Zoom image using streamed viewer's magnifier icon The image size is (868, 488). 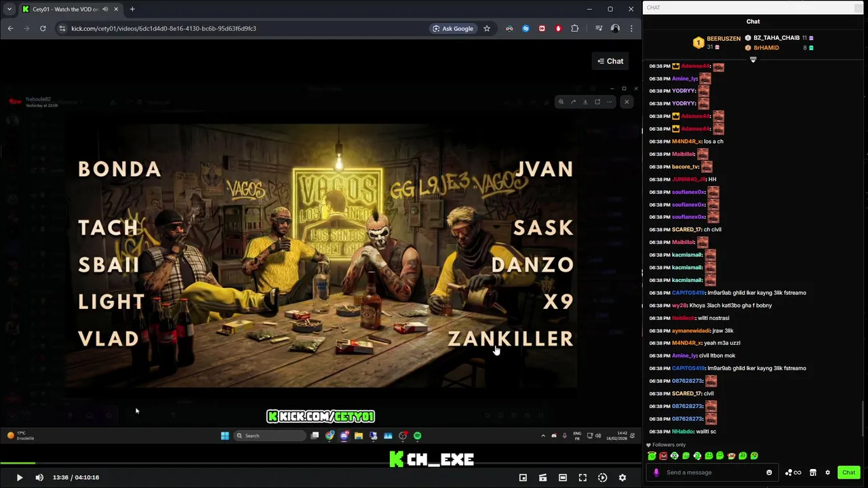click(x=561, y=102)
